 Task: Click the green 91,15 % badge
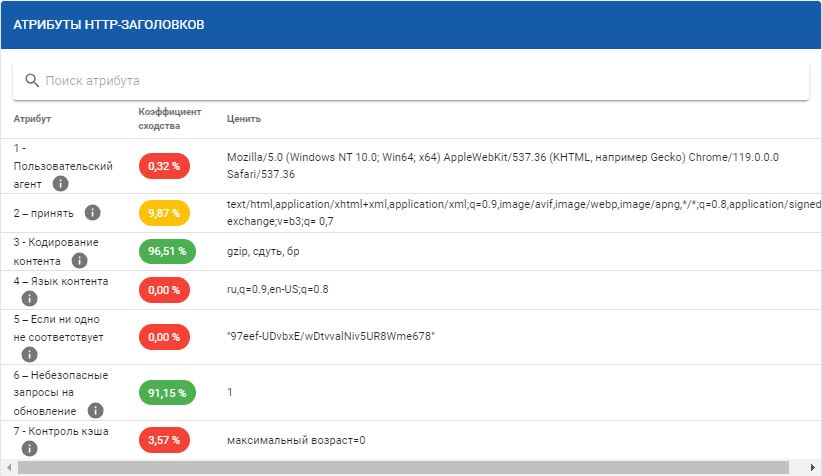pos(167,393)
